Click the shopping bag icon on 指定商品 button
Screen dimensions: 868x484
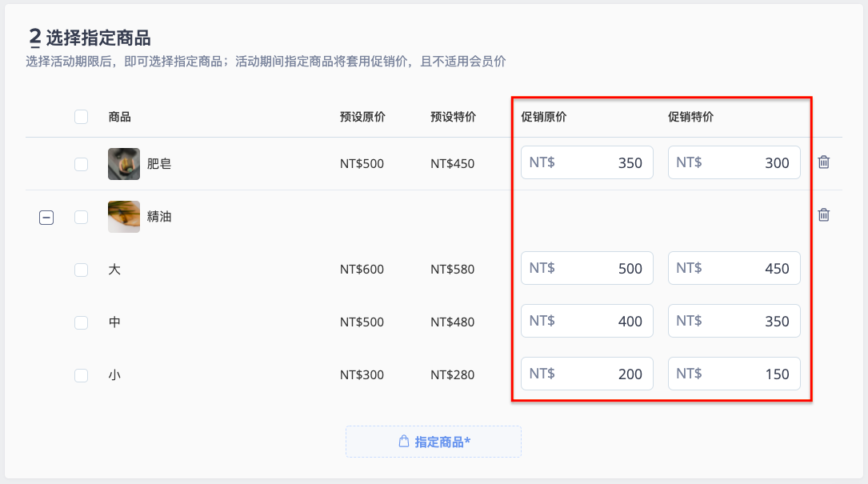point(404,442)
